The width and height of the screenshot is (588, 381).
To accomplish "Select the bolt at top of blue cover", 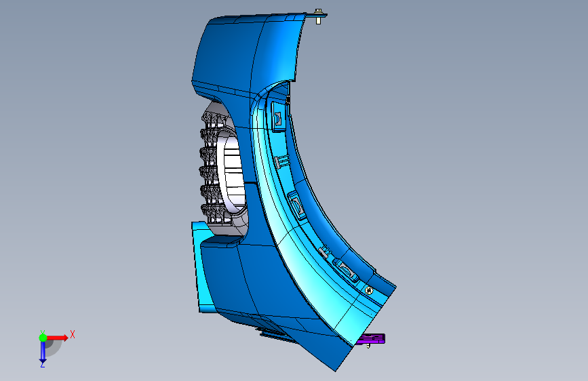I will click(318, 16).
